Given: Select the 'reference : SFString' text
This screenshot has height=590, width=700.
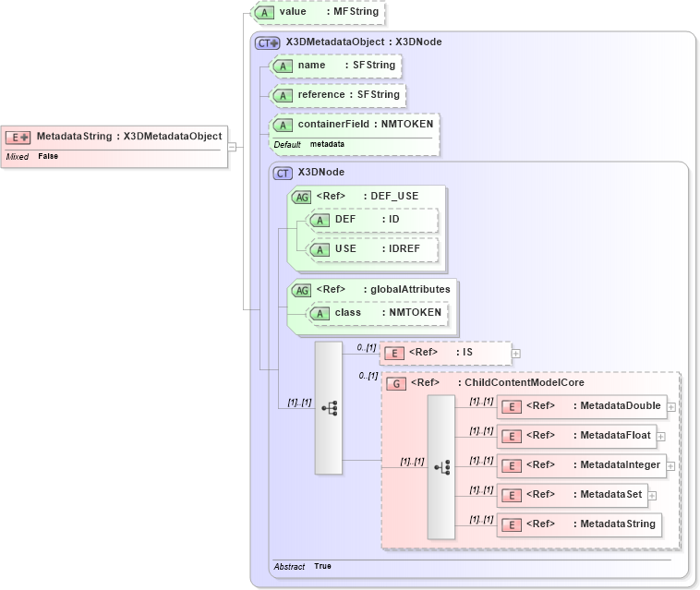Looking at the screenshot, I should point(349,94).
